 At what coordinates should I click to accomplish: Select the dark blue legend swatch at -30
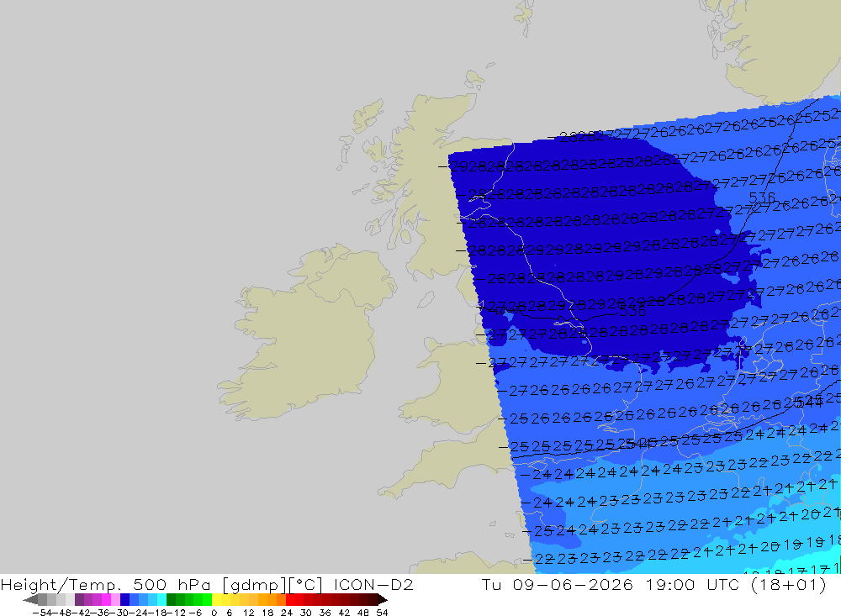(124, 600)
